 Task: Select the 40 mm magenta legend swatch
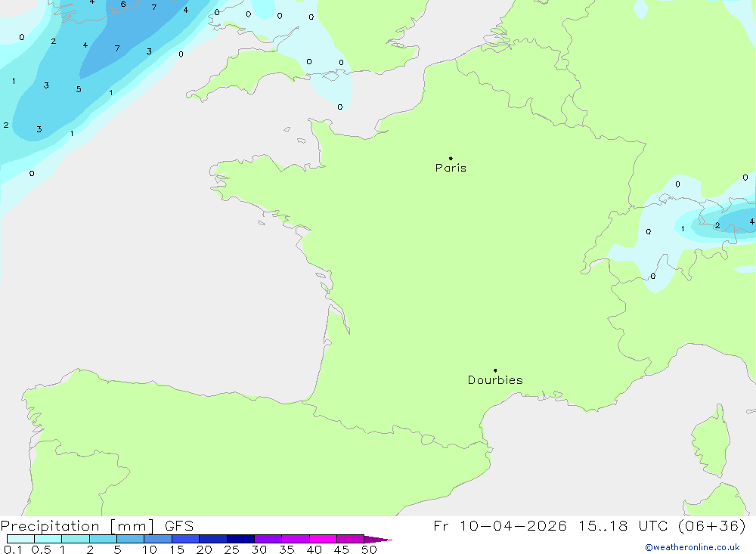(x=323, y=539)
